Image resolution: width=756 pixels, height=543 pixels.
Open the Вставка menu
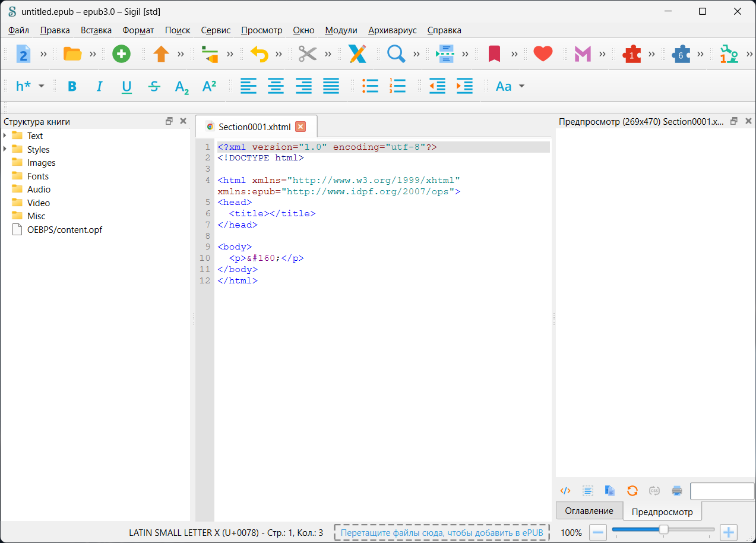pos(96,30)
